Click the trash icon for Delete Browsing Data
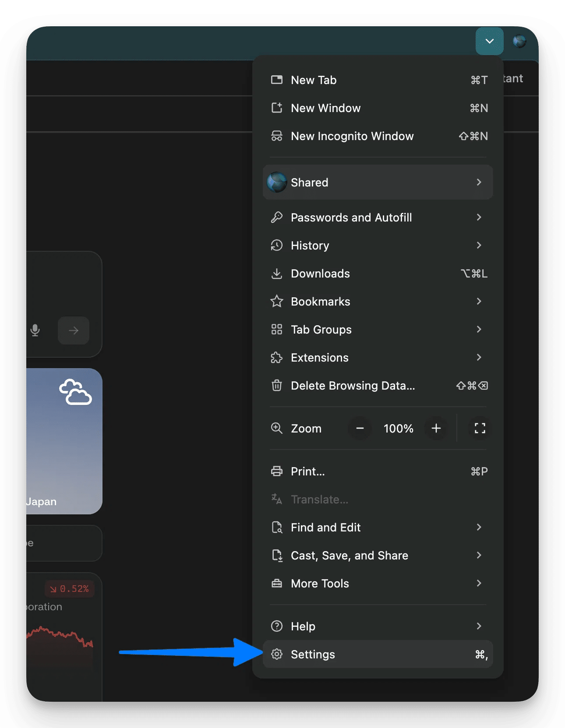This screenshot has height=728, width=565. pyautogui.click(x=277, y=386)
